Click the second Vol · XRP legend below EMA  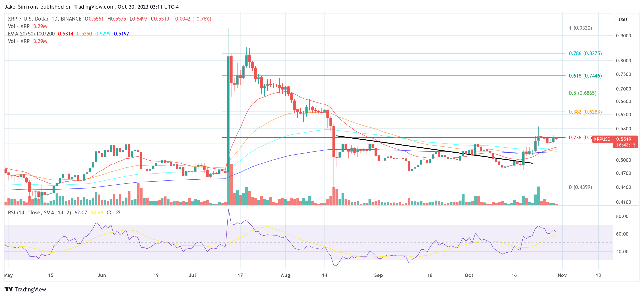tap(19, 41)
